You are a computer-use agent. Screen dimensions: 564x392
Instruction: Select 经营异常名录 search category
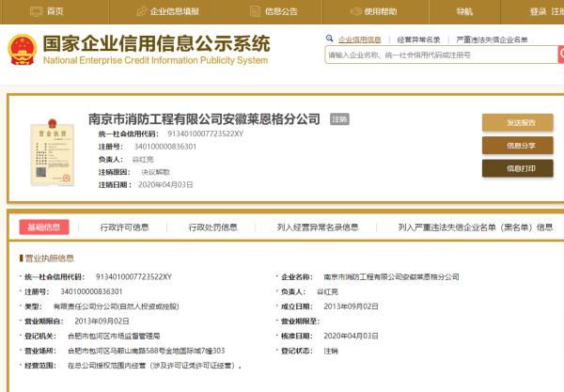tap(418, 39)
